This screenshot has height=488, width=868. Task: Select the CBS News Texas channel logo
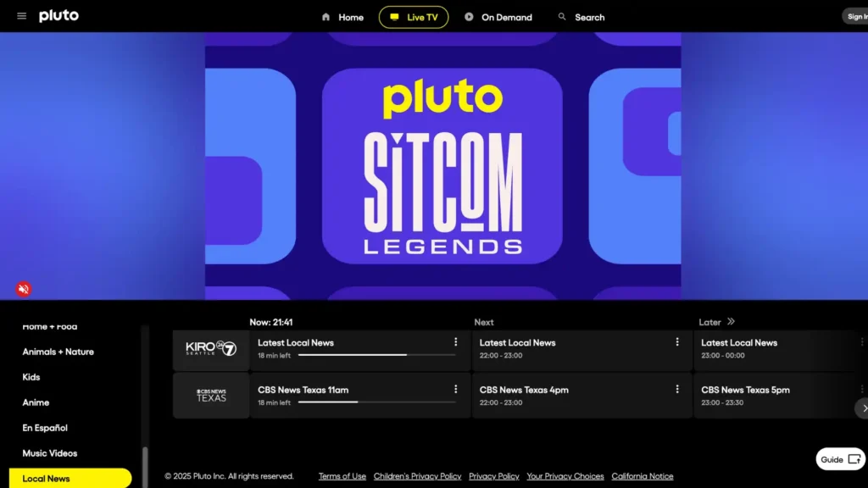(x=211, y=396)
